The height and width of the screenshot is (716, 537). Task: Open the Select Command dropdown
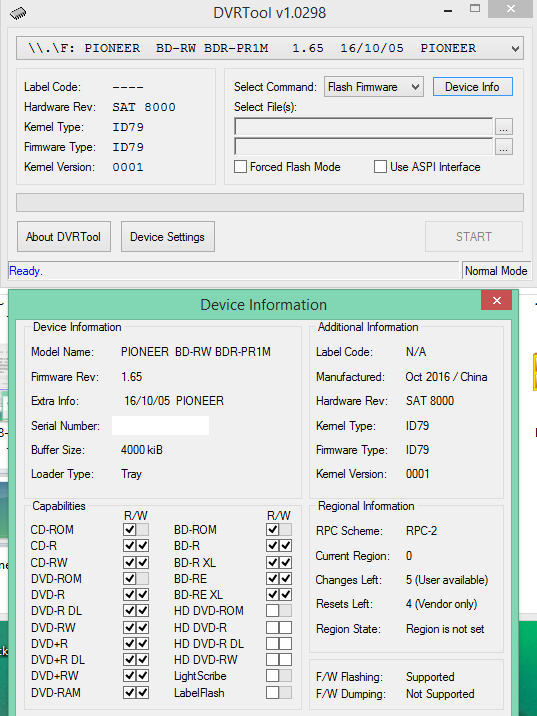(374, 87)
